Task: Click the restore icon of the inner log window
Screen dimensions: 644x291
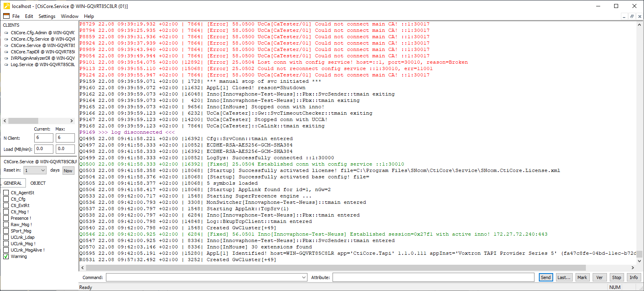Action: pos(632,16)
